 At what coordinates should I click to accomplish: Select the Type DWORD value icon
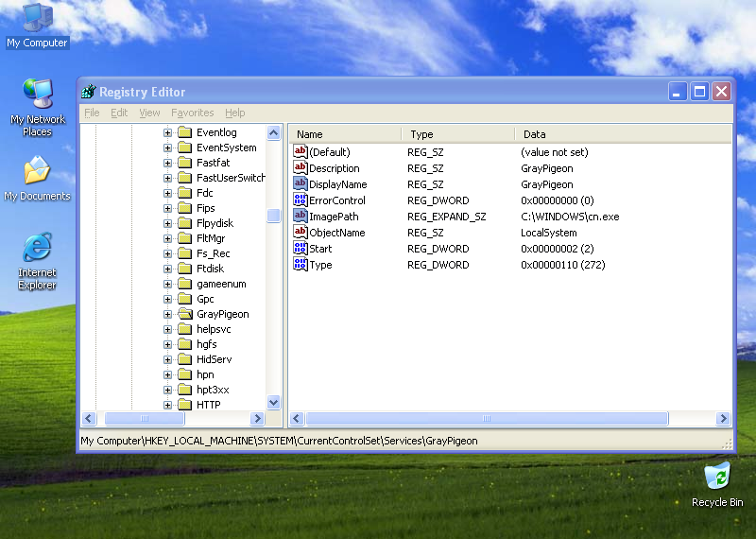click(x=300, y=265)
